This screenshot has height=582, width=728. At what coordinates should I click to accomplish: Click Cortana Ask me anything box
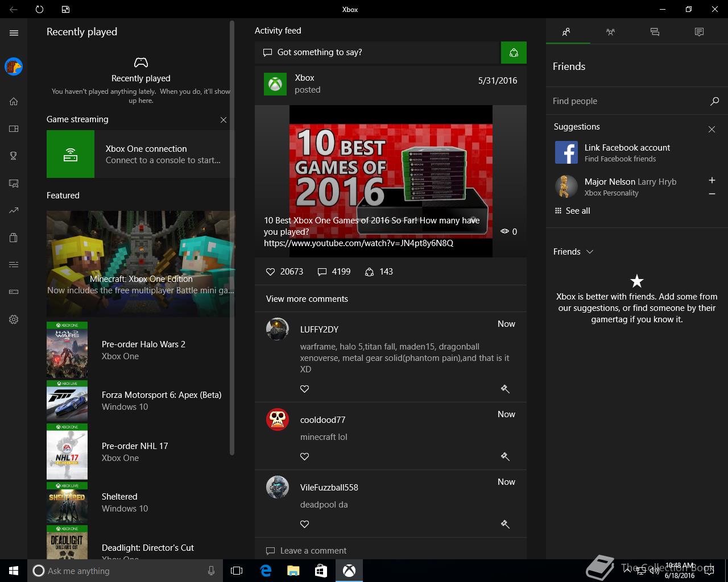tap(125, 571)
